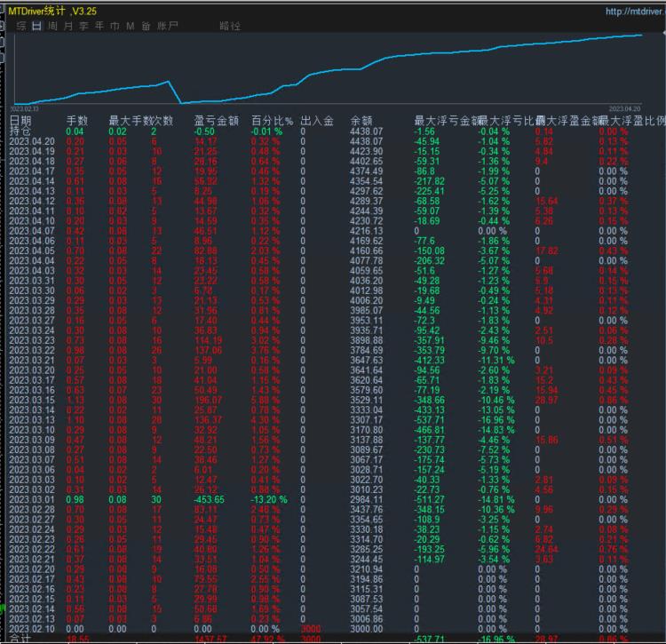Image resolution: width=666 pixels, height=644 pixels.
Task: Select the 2023.02.20 date row
Action: point(32,569)
